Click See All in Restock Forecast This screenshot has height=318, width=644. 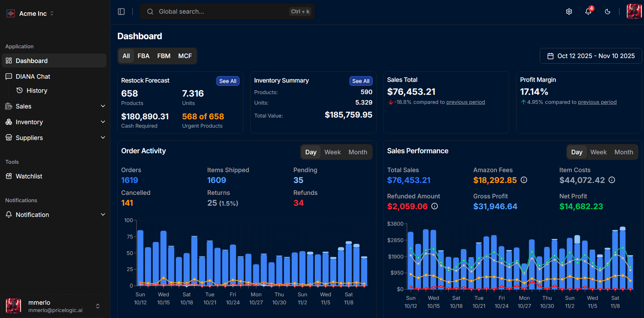(228, 81)
